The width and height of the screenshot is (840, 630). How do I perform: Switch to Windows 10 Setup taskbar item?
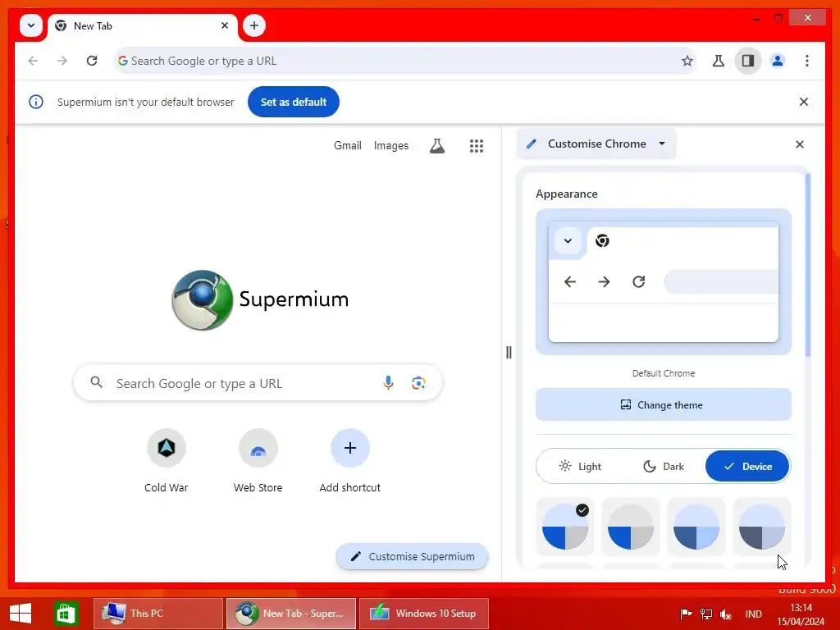point(424,614)
